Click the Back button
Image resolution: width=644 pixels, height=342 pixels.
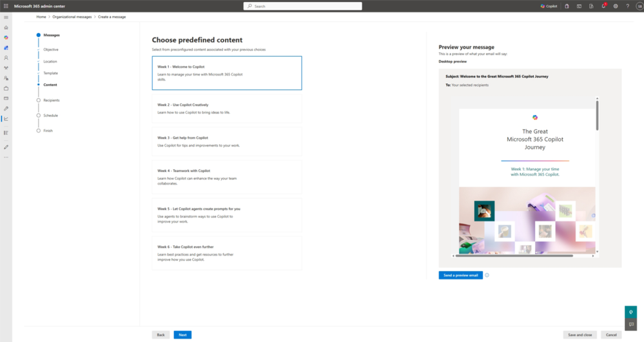161,335
